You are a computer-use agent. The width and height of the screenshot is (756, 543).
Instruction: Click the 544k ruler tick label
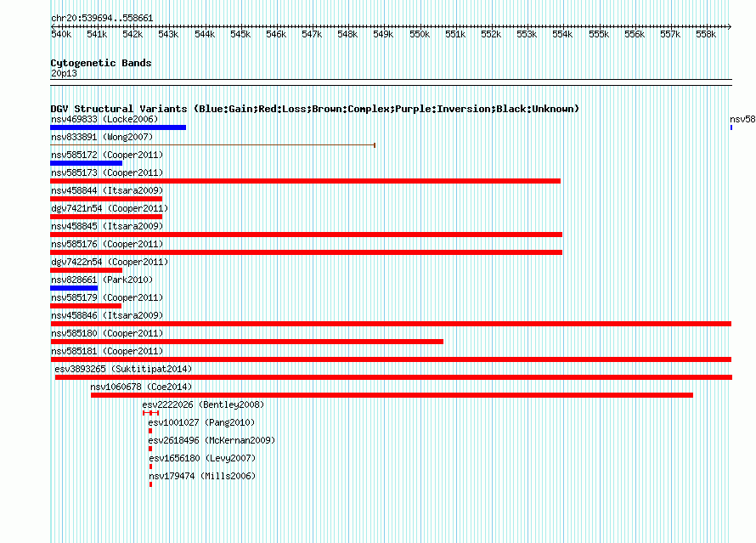pos(205,34)
